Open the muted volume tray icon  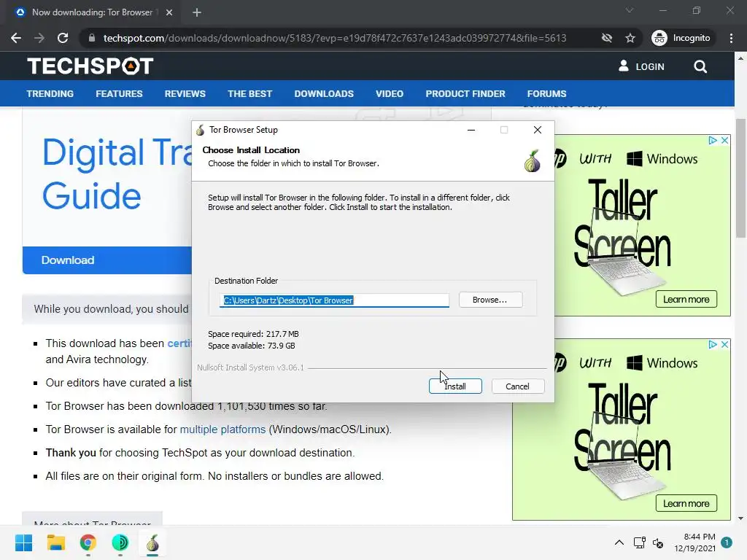[658, 542]
